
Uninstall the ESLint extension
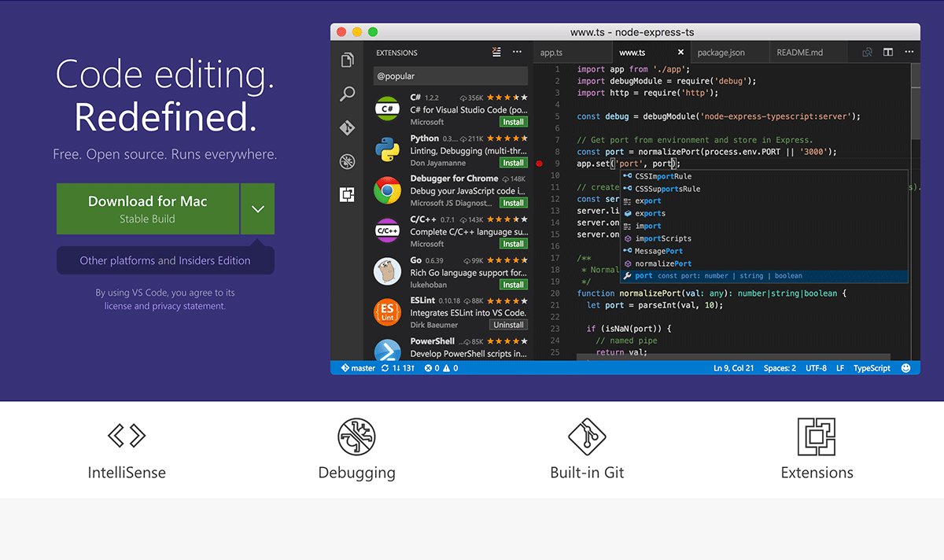508,325
